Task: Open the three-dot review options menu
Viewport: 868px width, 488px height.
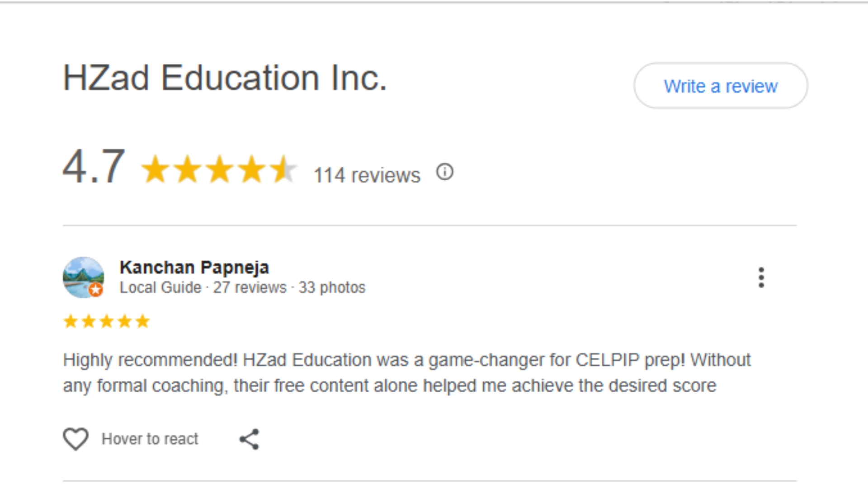Action: coord(761,277)
